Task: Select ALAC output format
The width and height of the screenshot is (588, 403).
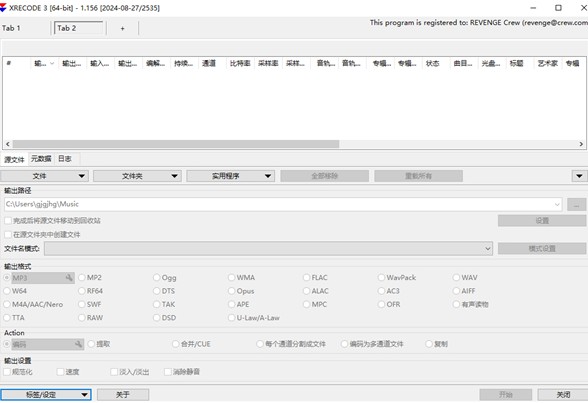Action: click(316, 291)
